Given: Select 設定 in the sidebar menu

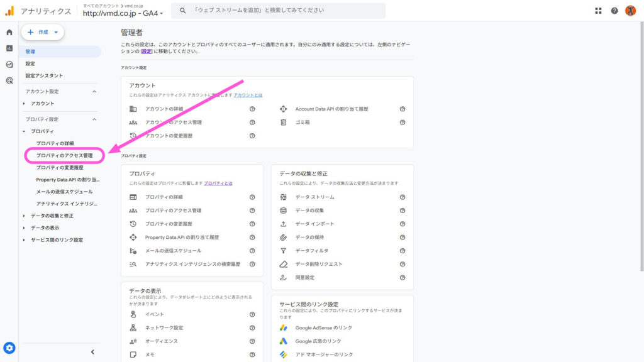Looking at the screenshot, I should 30,63.
